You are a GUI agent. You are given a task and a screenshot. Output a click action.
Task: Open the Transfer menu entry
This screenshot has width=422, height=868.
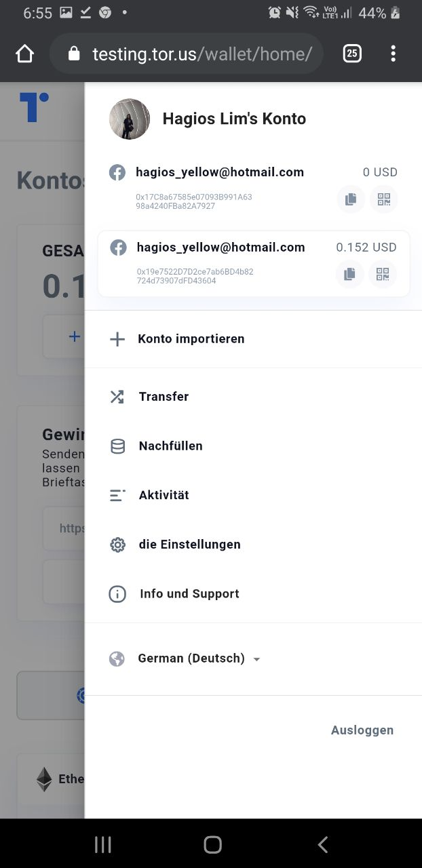(x=164, y=397)
